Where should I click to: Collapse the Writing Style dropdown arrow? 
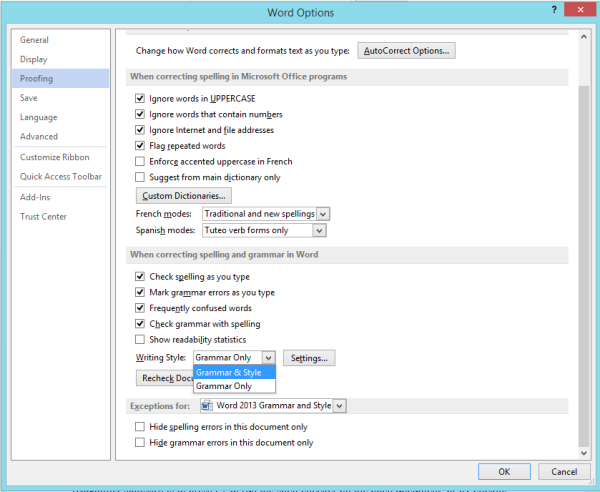pyautogui.click(x=269, y=358)
